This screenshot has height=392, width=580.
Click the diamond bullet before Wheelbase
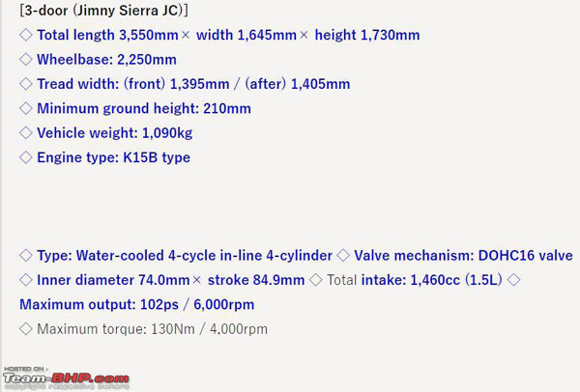26,60
